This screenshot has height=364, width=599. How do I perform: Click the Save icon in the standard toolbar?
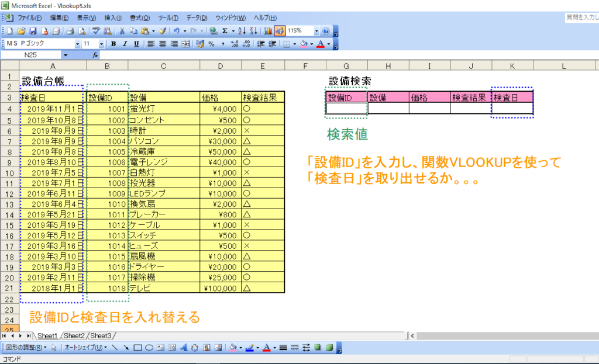pyautogui.click(x=33, y=31)
